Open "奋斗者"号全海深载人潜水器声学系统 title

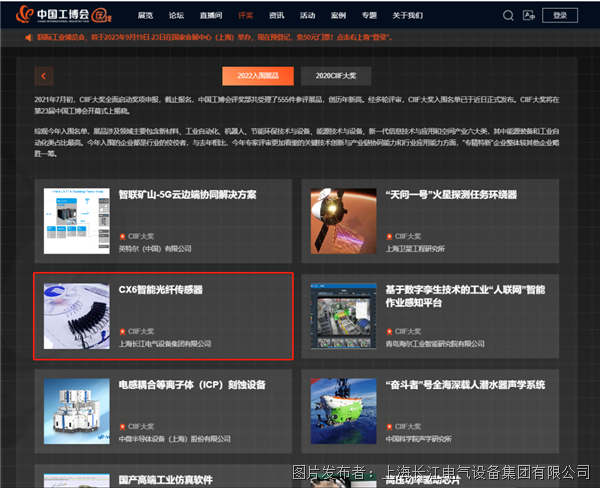(x=465, y=385)
